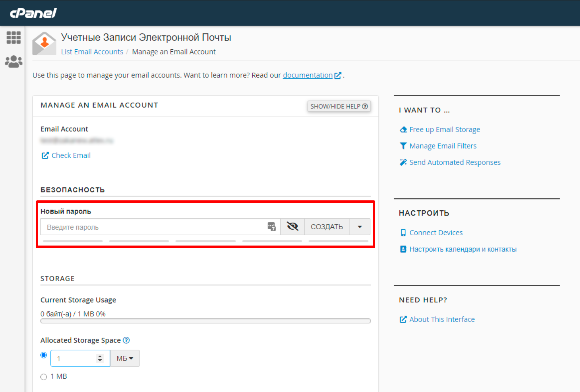Click the СОЗДАТЬ generate password button
Screen dimensions: 580x392
pos(326,227)
